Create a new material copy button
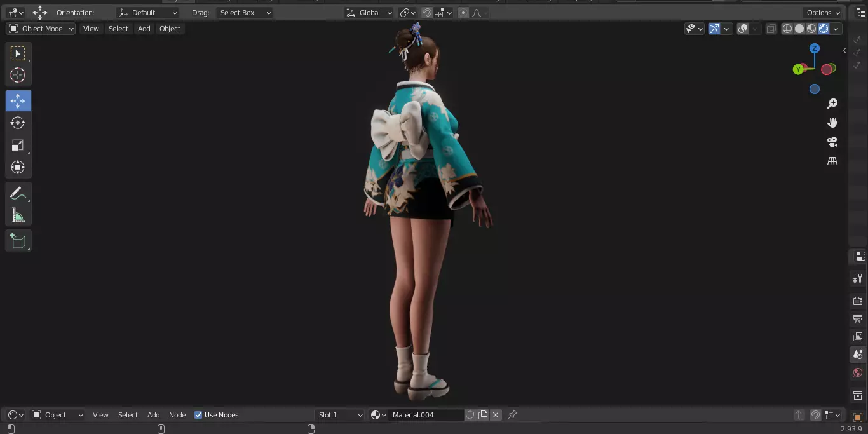 click(x=483, y=415)
